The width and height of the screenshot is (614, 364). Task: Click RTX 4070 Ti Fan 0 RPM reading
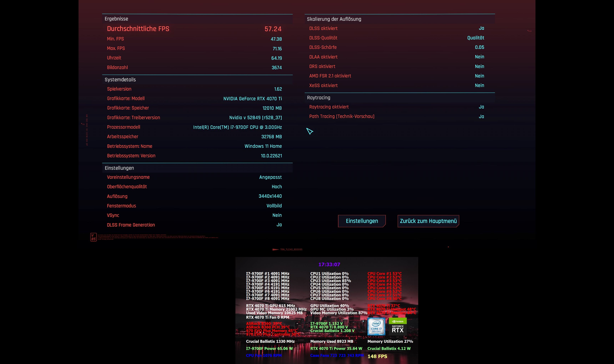[267, 317]
